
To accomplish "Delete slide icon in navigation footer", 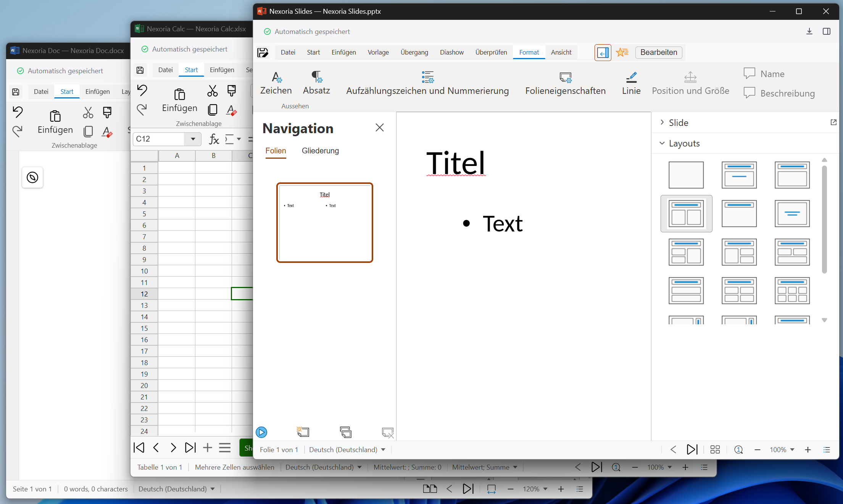I will (x=388, y=432).
